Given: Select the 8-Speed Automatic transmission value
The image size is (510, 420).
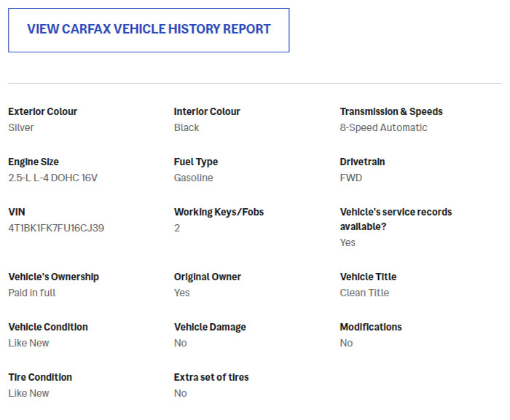Looking at the screenshot, I should click(x=384, y=127).
